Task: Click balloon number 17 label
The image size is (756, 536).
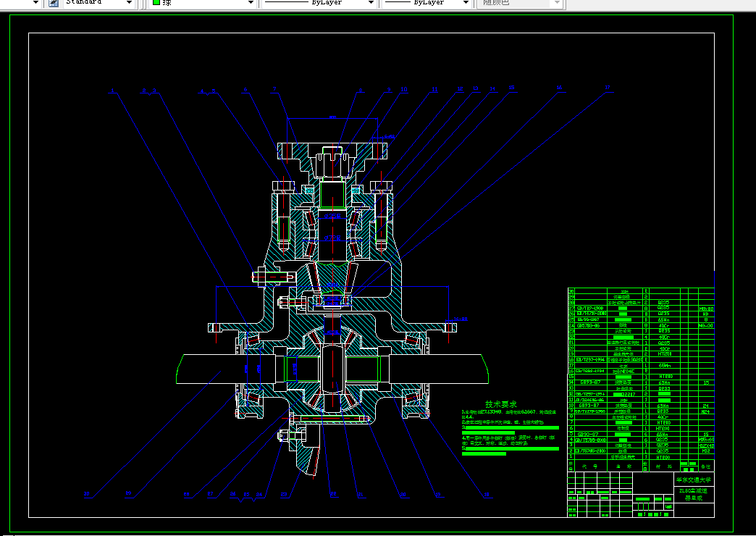Action: (608, 88)
